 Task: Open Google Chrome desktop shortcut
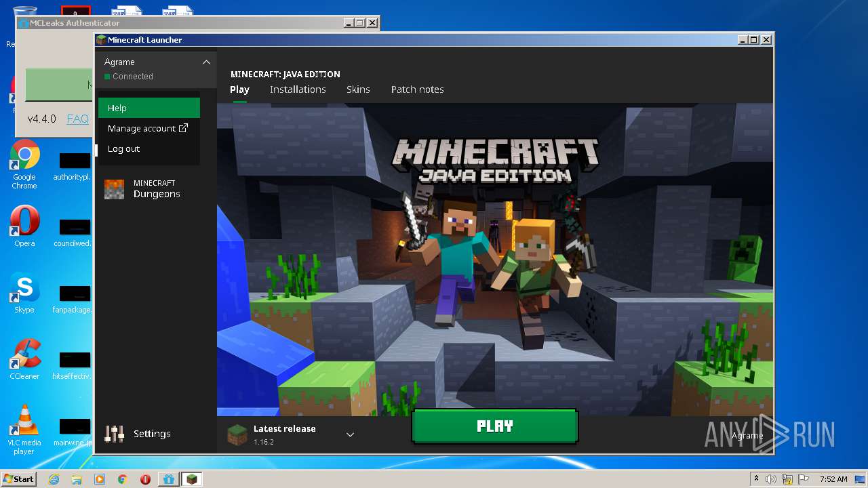point(24,165)
